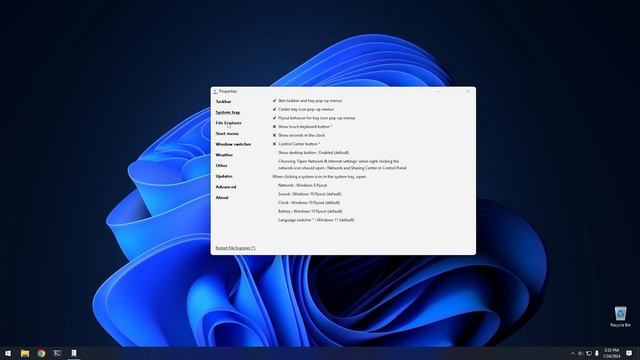Open the Start menu Windows logo button
This screenshot has height=360, width=640.
[x=8, y=353]
